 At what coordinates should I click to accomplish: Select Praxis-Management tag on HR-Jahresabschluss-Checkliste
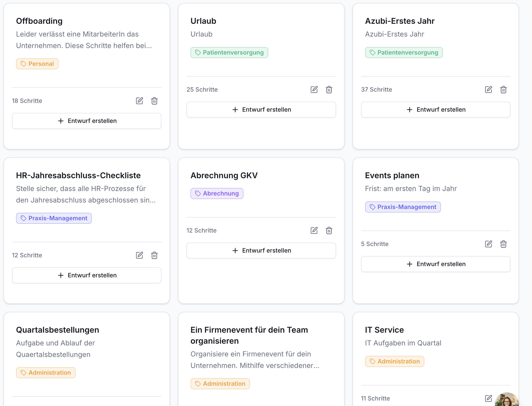click(x=54, y=218)
